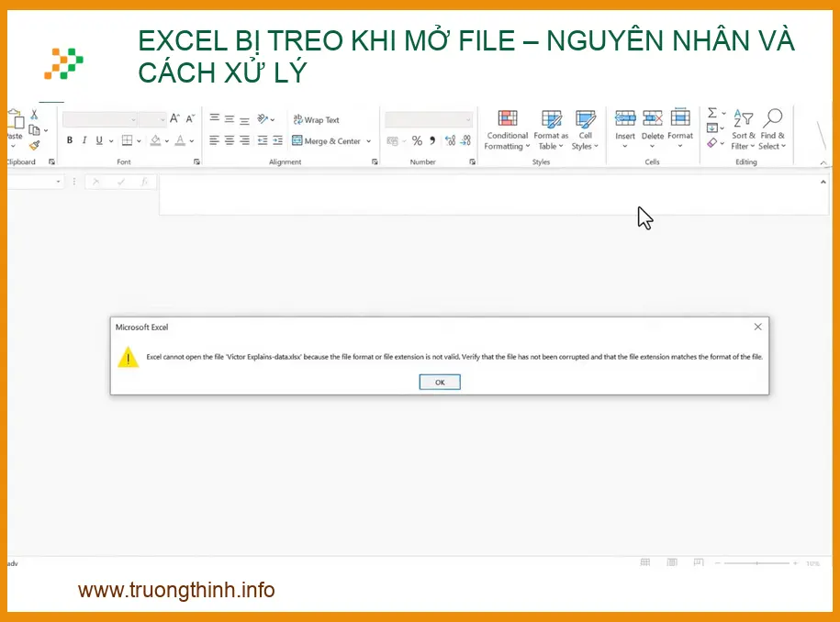Screen dimensions: 840x622
Task: Decrease font size with smaller A icon
Action: click(190, 119)
